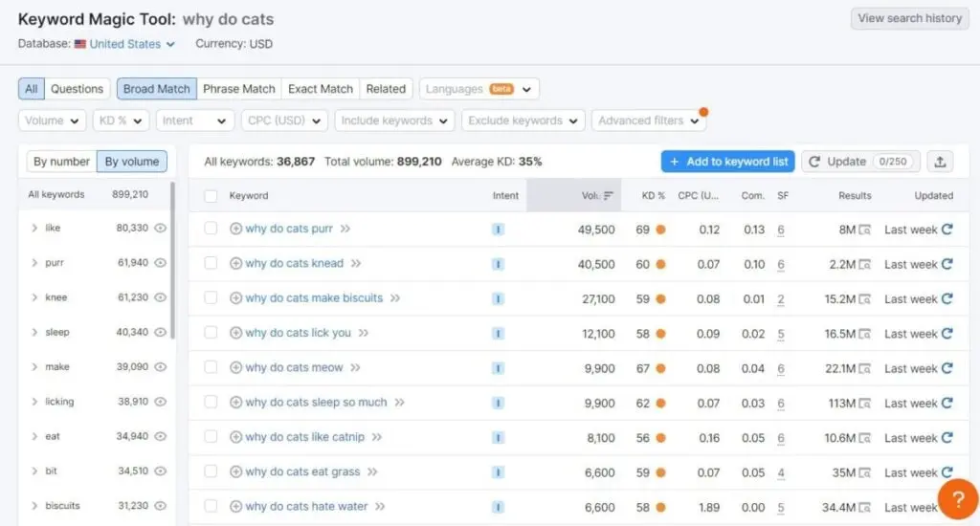Select the All keywords group row
This screenshot has width=980, height=526.
pyautogui.click(x=94, y=194)
